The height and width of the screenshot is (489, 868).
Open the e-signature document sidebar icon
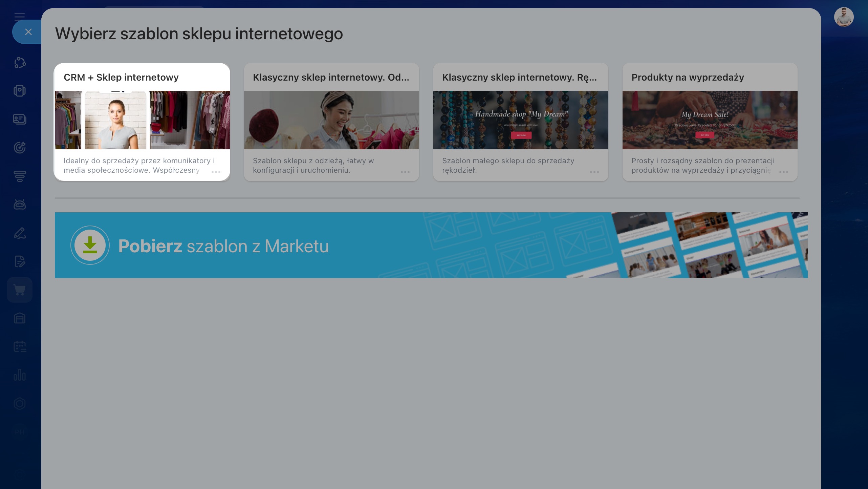click(20, 261)
